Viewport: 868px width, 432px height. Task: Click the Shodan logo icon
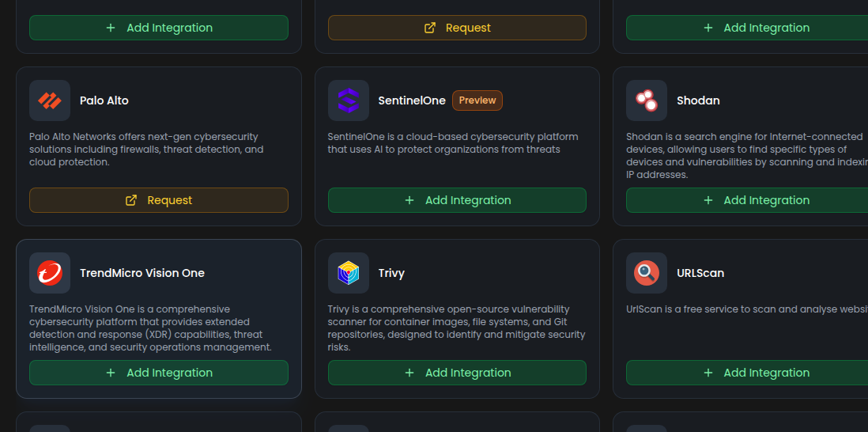pos(647,100)
